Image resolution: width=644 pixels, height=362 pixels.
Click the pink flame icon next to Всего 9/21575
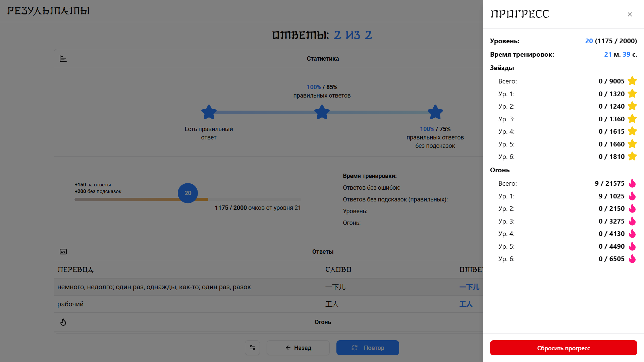(x=632, y=183)
